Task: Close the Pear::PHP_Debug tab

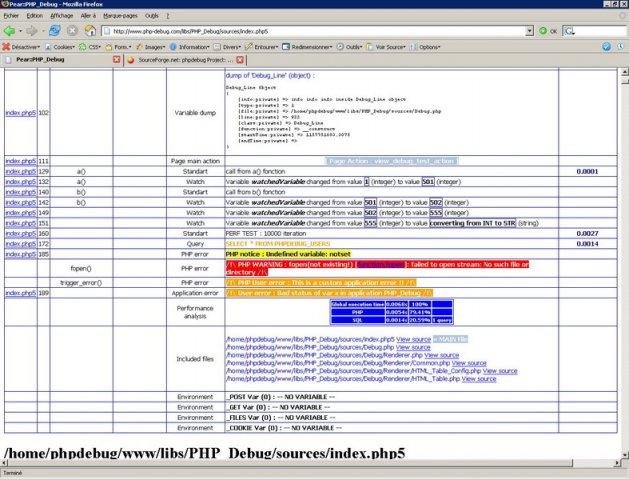Action: [116, 60]
